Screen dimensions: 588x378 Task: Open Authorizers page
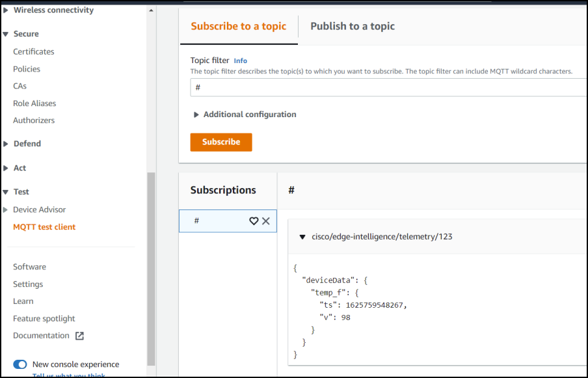[x=34, y=120]
